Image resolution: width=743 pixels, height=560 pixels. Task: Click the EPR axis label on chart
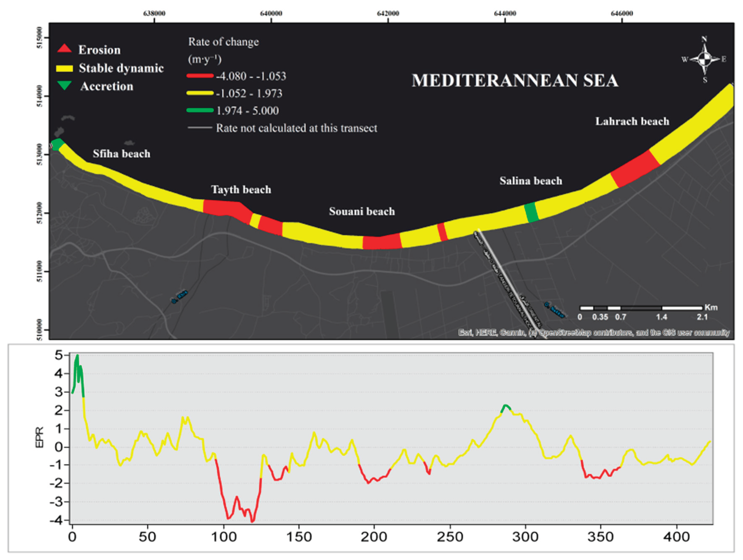(40, 437)
